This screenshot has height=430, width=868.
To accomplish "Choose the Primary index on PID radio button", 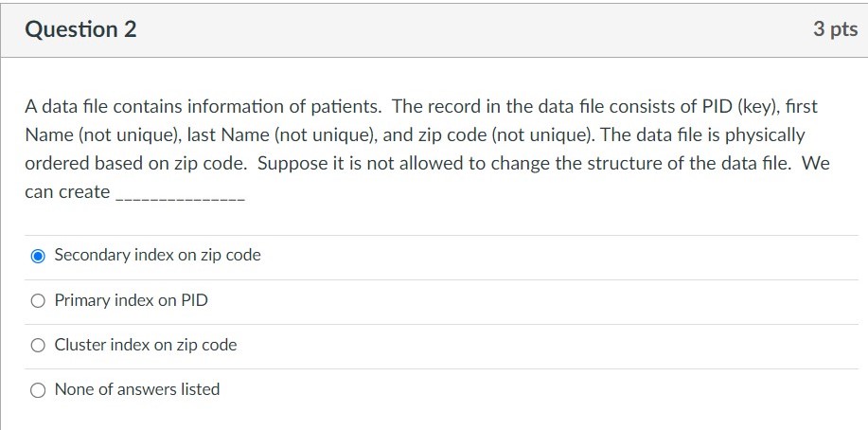I will coord(38,301).
